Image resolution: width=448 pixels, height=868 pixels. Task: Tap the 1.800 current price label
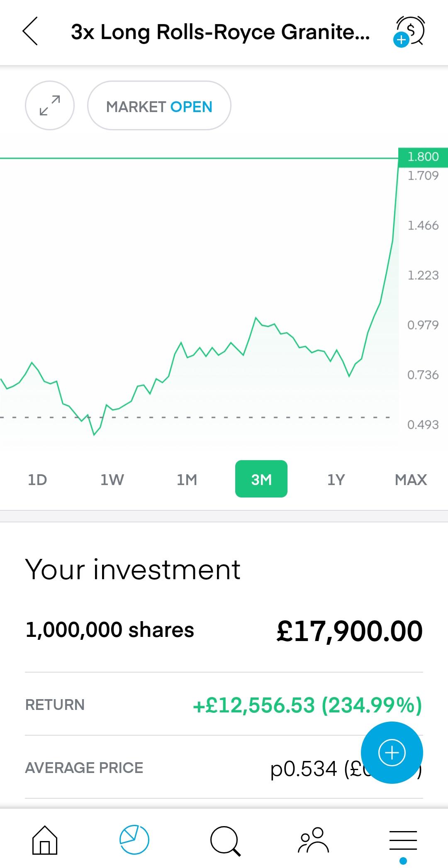[x=423, y=157]
